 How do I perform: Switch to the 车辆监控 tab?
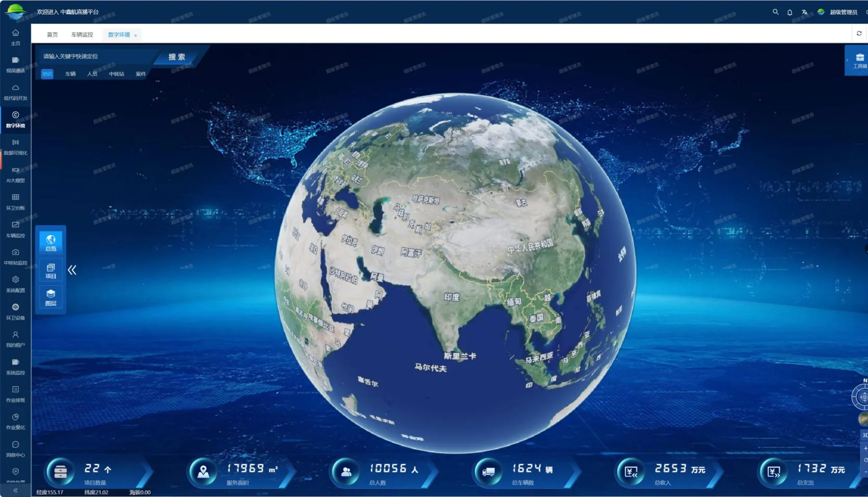point(82,35)
